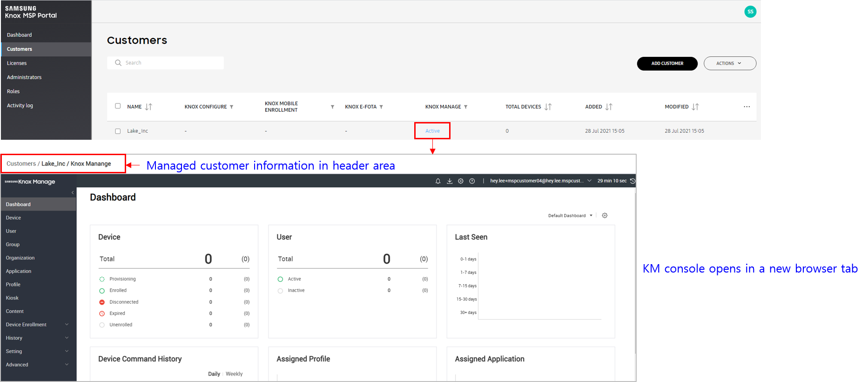
Task: Click Enrolled device status row
Action: coord(175,291)
